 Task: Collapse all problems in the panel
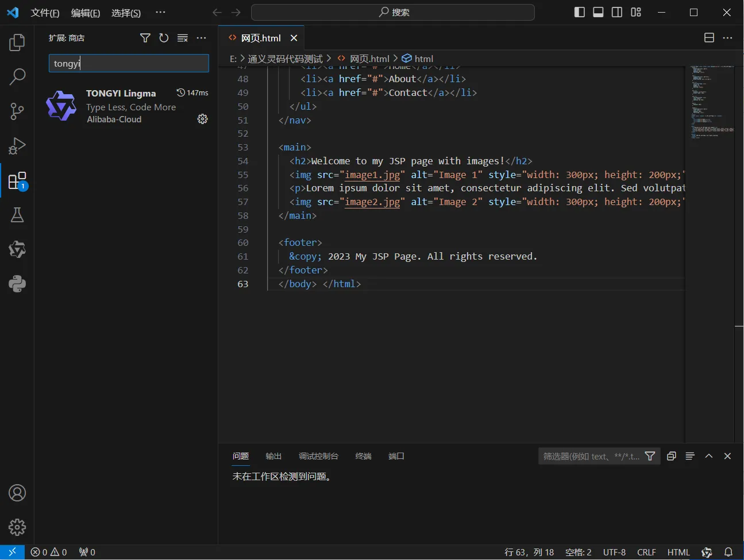pyautogui.click(x=672, y=456)
